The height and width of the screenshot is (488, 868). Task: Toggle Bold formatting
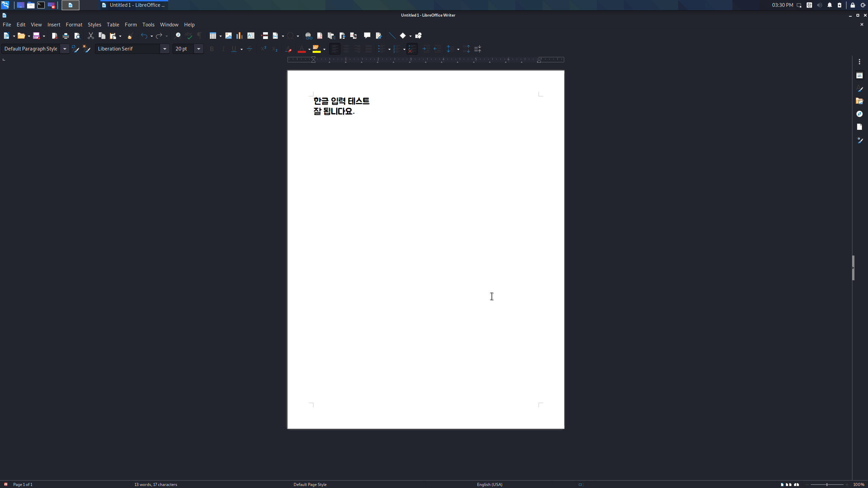[x=212, y=49]
